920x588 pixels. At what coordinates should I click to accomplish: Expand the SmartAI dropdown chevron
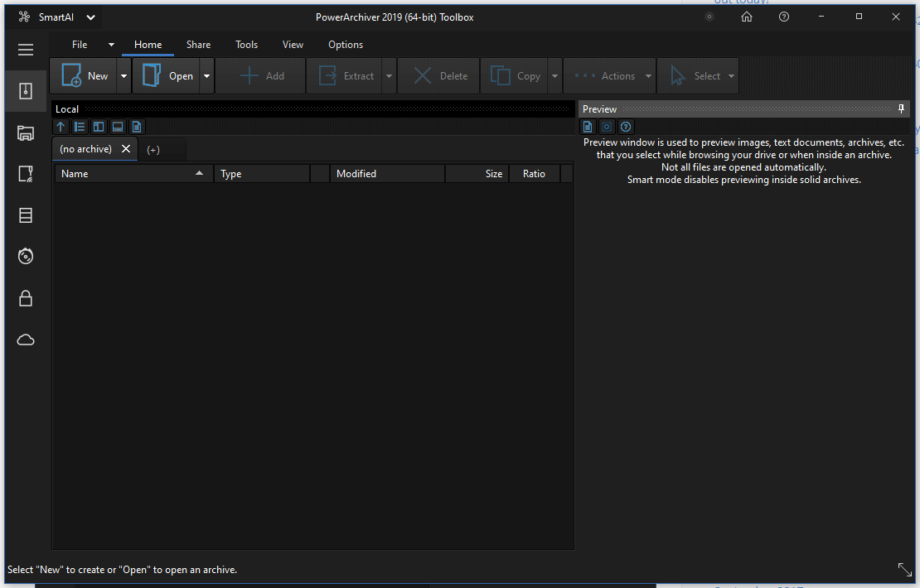click(90, 17)
